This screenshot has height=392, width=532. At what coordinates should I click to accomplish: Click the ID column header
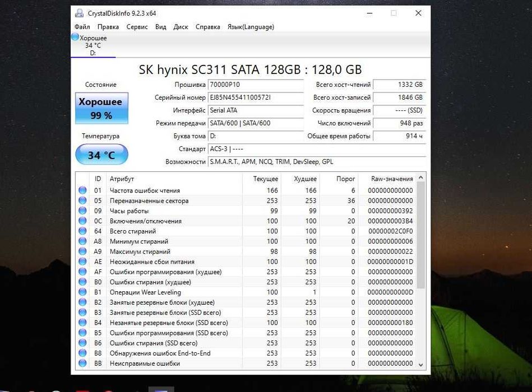[98, 179]
